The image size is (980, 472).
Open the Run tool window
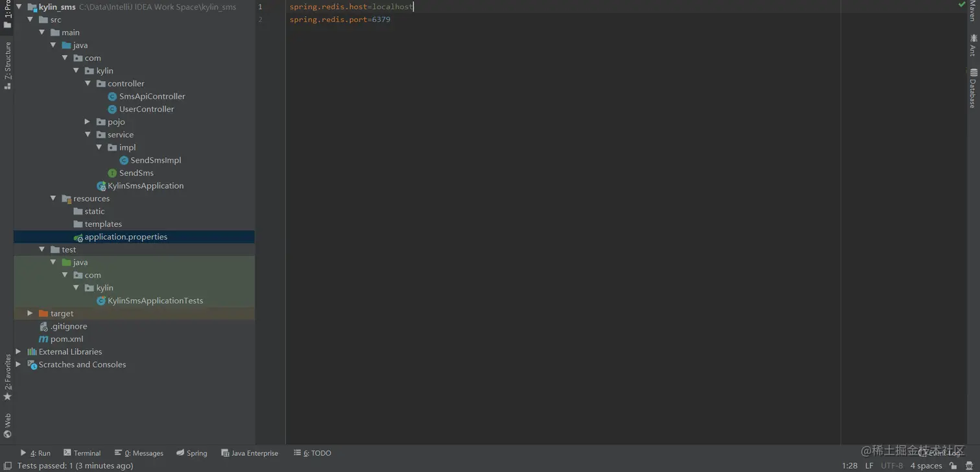click(36, 453)
